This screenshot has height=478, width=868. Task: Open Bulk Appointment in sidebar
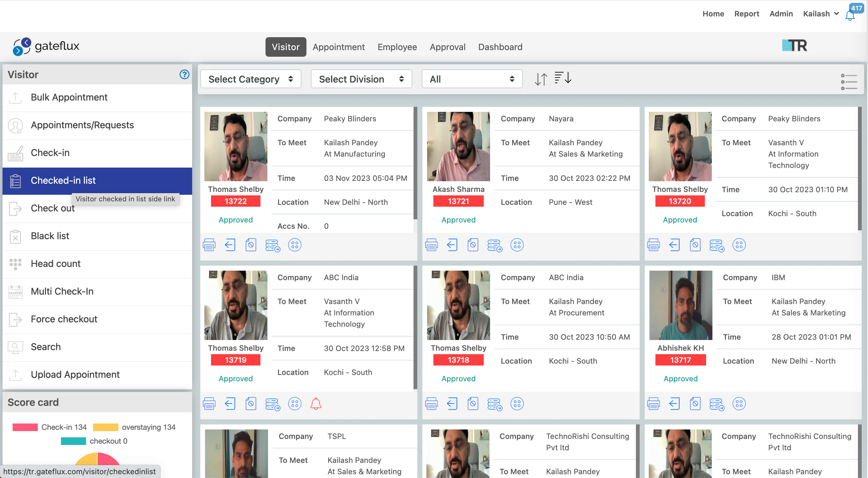click(97, 97)
